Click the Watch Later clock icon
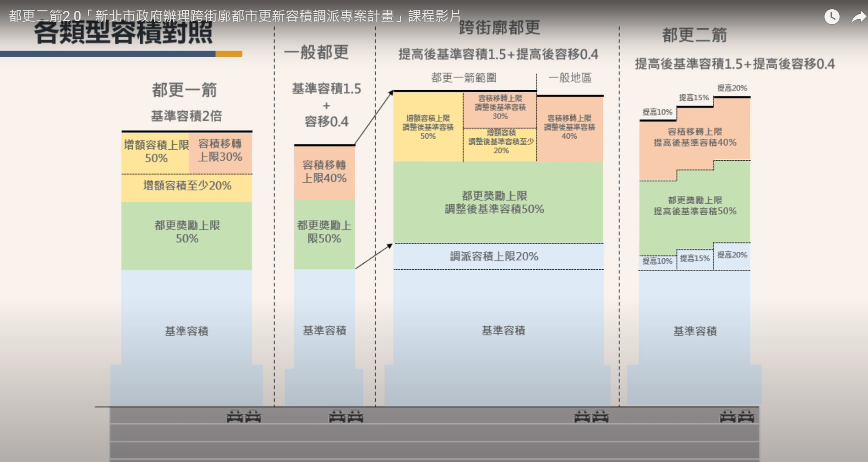This screenshot has height=462, width=868. 832,17
